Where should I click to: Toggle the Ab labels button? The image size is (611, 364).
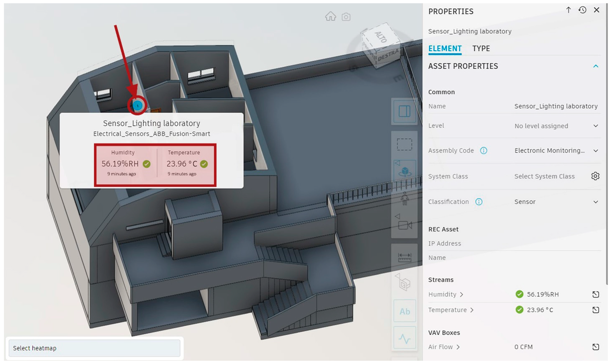(405, 311)
